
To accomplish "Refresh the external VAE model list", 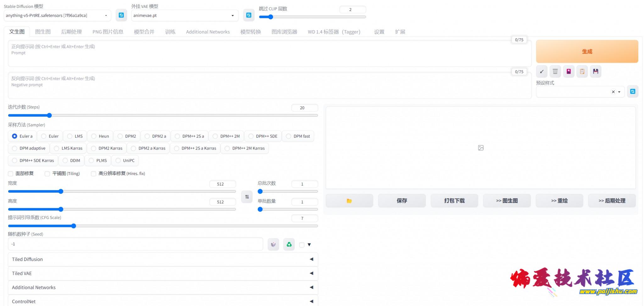I will coord(249,15).
